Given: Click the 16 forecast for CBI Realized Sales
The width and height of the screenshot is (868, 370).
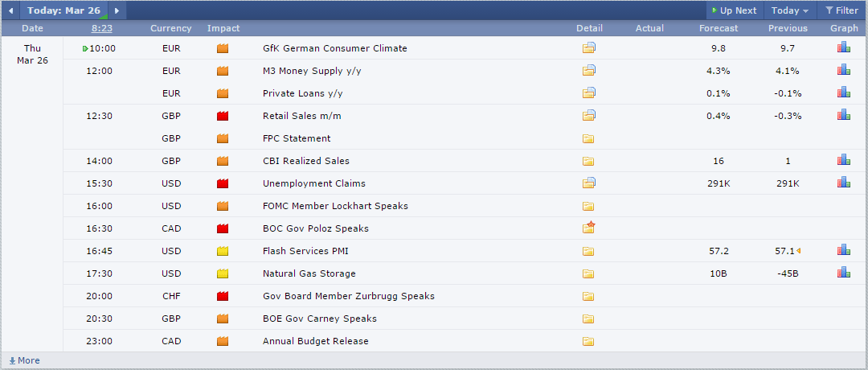Looking at the screenshot, I should [x=719, y=161].
